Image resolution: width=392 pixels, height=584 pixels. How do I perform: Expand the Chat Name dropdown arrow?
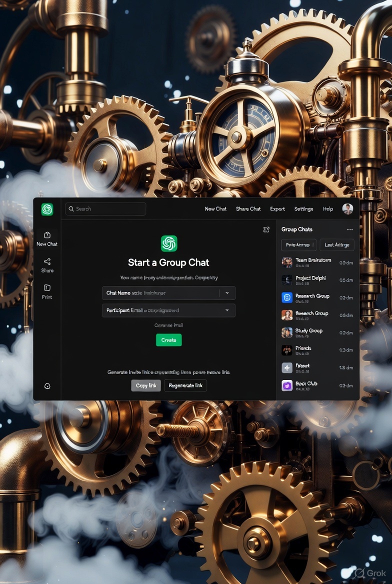(x=227, y=293)
